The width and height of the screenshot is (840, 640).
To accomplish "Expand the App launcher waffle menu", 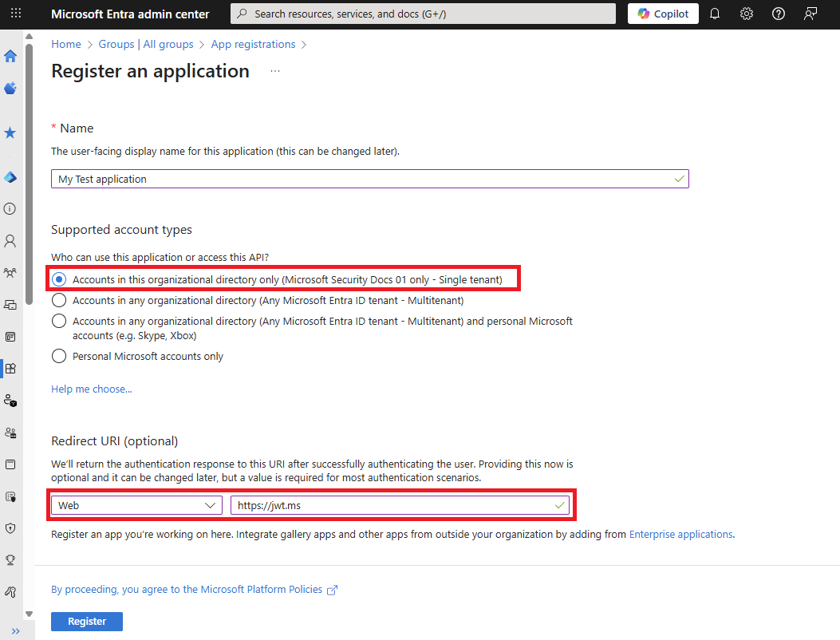I will point(16,13).
